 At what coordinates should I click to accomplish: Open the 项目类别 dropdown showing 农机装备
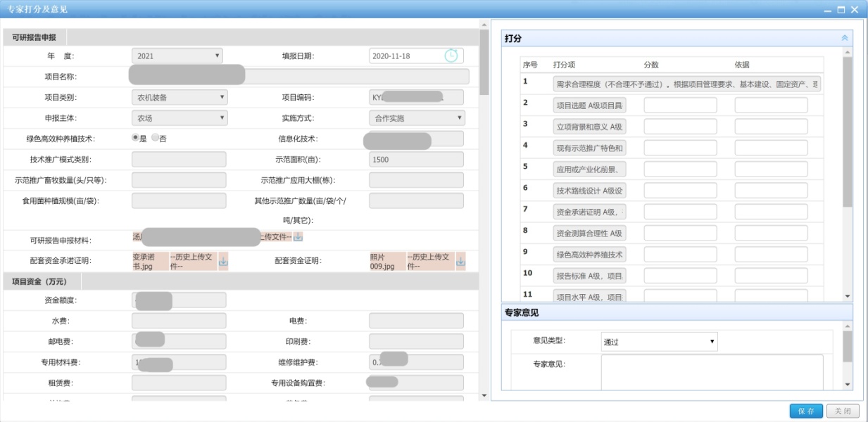[x=180, y=98]
